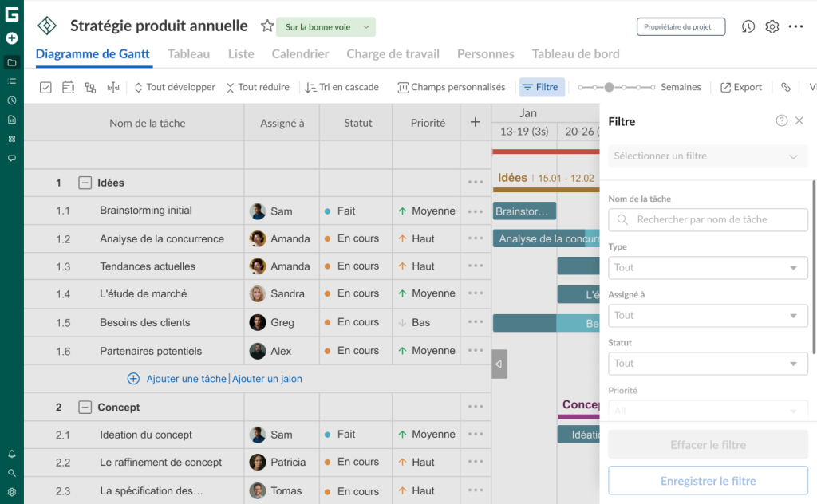
Task: Open the Sur la bonne voie status dropdown
Action: click(326, 27)
